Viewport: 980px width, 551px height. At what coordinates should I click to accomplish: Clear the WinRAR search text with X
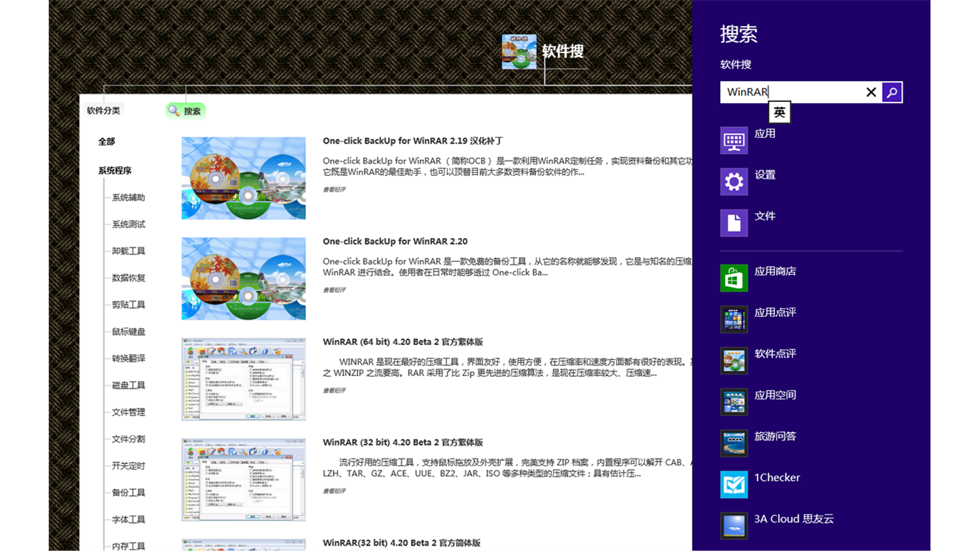pyautogui.click(x=870, y=92)
